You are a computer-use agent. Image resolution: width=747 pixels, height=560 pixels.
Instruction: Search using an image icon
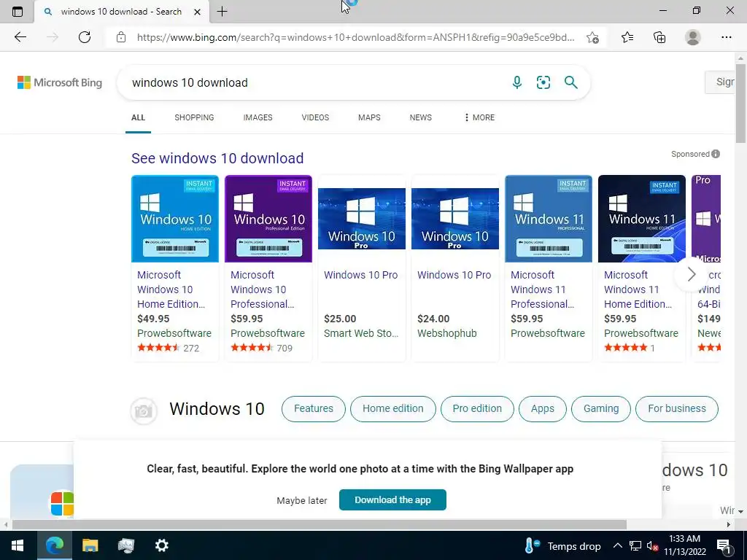543,82
